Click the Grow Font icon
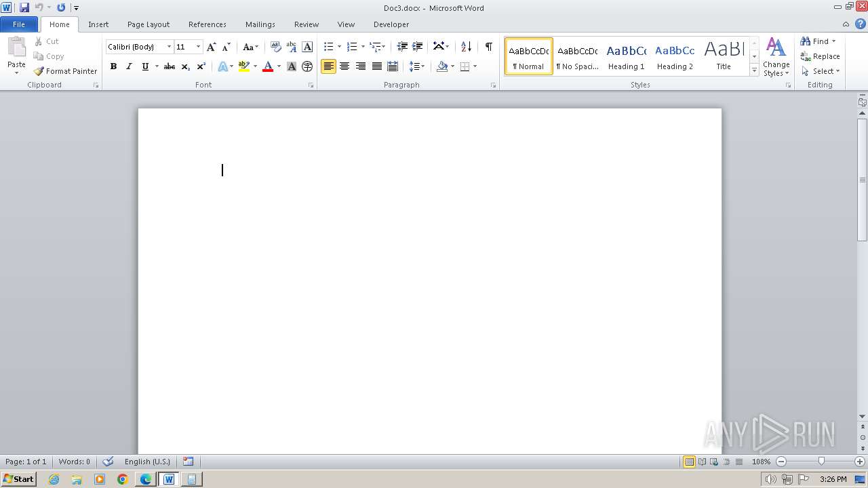This screenshot has width=868, height=488. coord(211,47)
